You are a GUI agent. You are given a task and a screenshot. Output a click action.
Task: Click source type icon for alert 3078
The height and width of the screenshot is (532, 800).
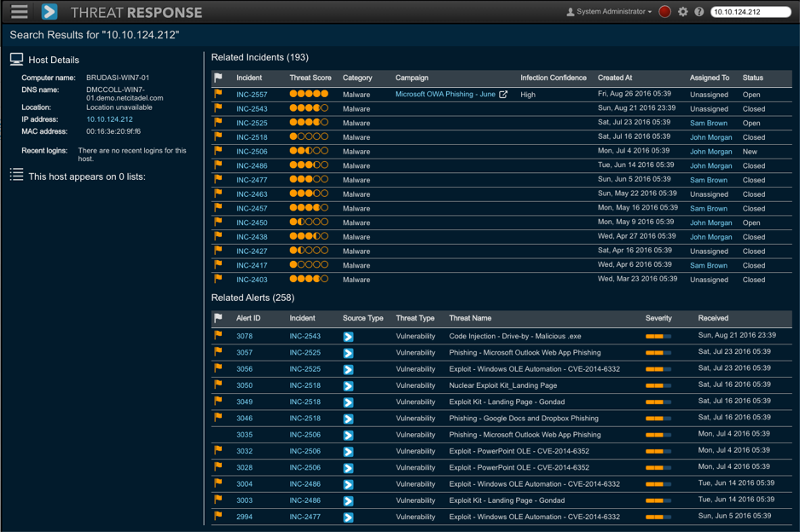click(x=349, y=337)
